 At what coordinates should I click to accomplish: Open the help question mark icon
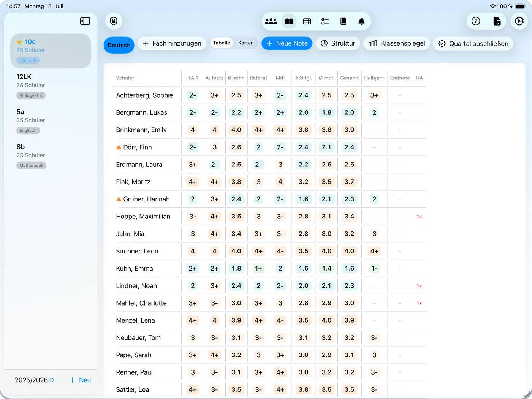tap(476, 21)
